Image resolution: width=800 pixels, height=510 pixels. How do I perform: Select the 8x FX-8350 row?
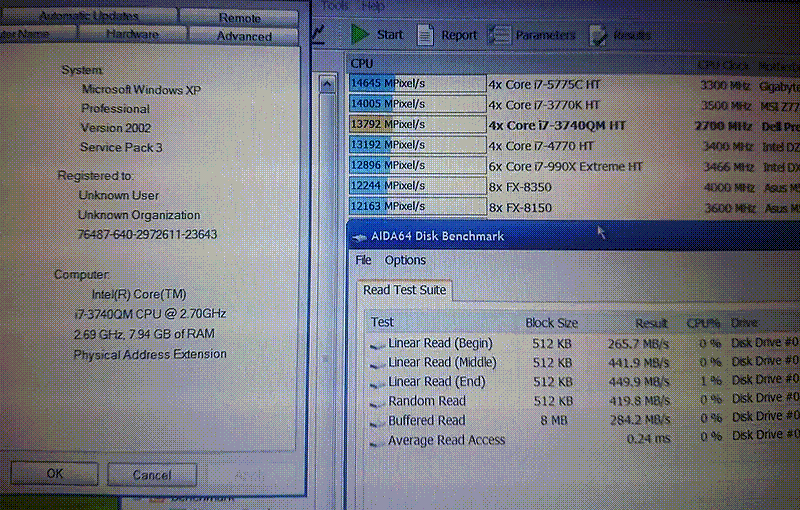point(574,187)
